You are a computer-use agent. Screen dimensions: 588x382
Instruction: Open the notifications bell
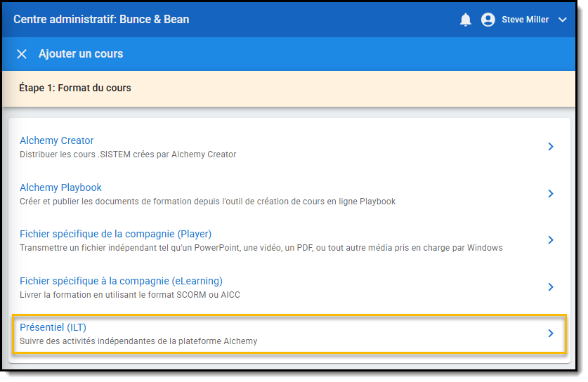click(465, 20)
